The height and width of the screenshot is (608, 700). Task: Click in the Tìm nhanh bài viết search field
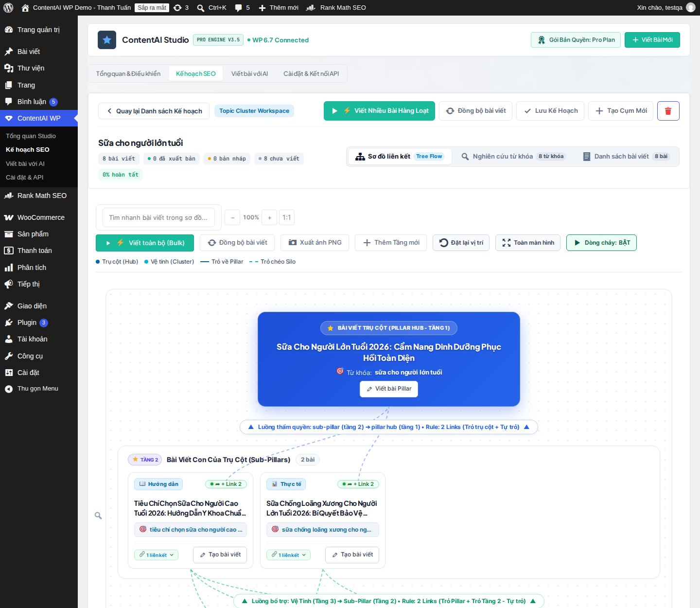click(158, 217)
